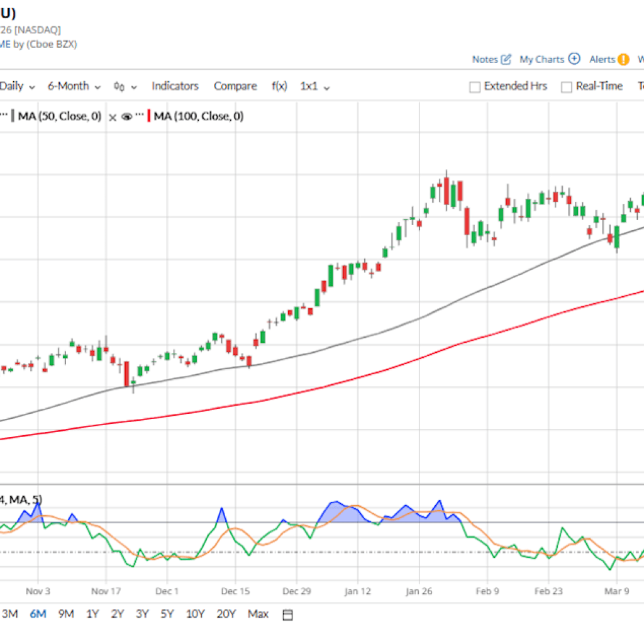Click the orange Alerts warning badge
Screen dimensions: 644x644
pos(623,59)
